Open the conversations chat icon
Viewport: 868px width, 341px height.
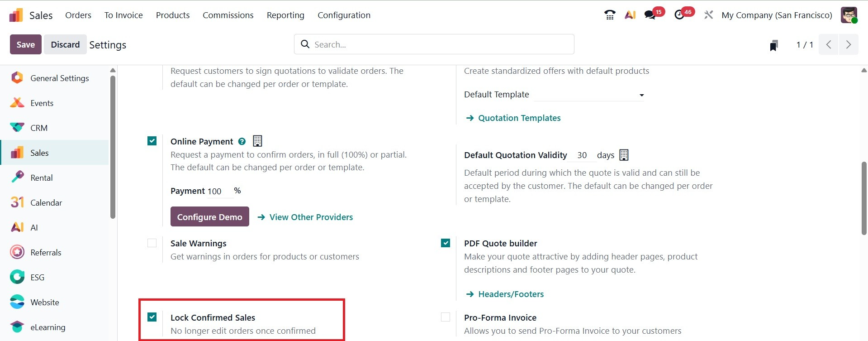[x=650, y=15]
